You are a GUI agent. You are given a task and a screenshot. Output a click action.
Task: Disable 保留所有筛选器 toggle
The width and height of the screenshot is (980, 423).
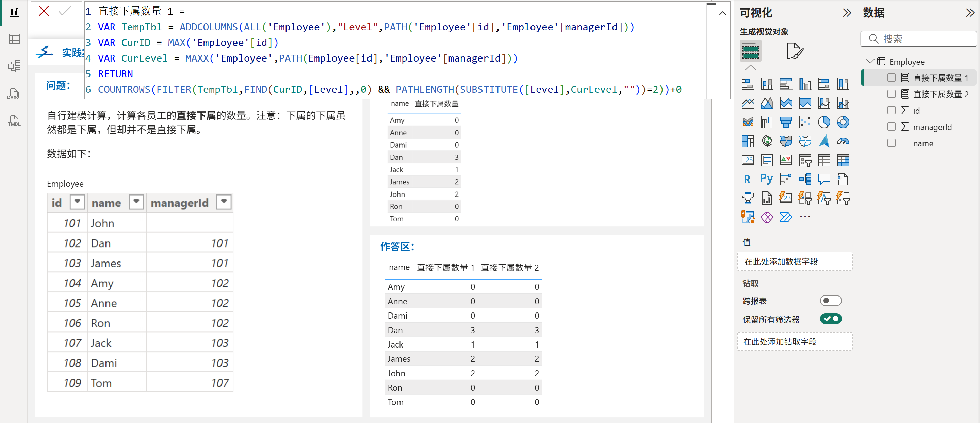[x=831, y=319]
